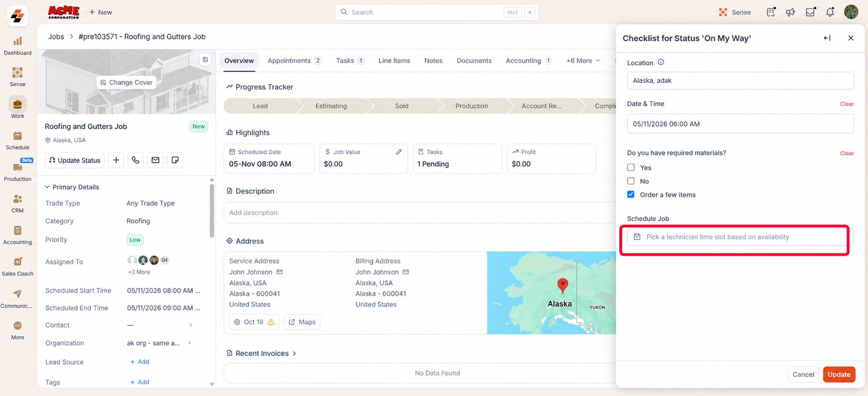The height and width of the screenshot is (396, 868).
Task: Edit Job Value with the pencil icon
Action: pos(399,152)
